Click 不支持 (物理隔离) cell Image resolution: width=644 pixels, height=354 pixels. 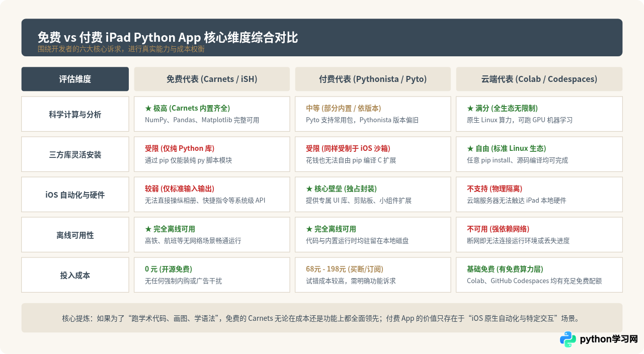pyautogui.click(x=539, y=195)
